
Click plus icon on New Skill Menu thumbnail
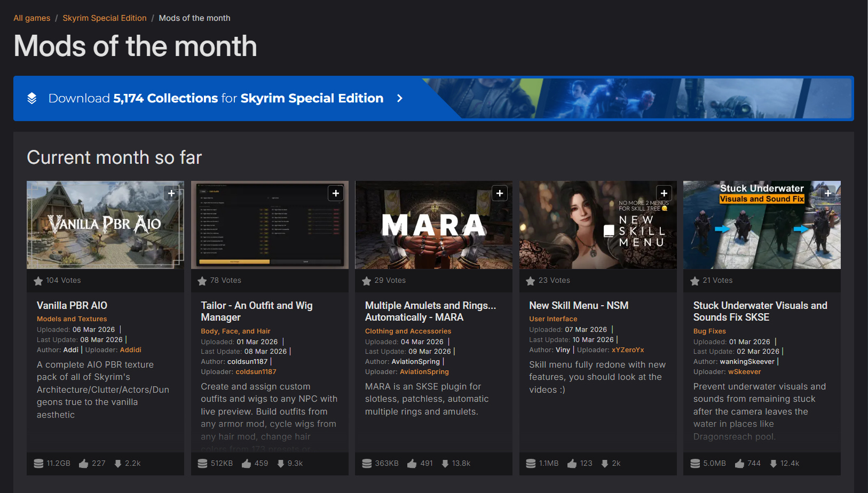click(x=664, y=193)
